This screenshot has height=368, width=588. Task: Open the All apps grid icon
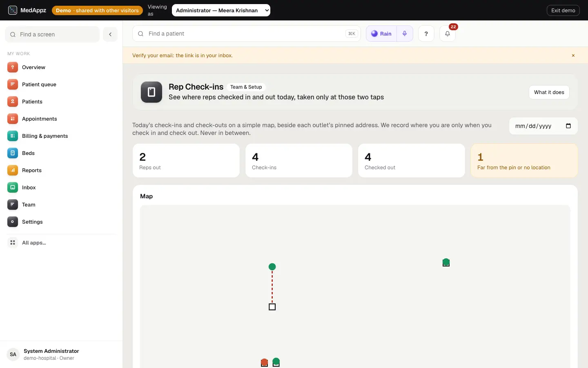[x=13, y=243]
